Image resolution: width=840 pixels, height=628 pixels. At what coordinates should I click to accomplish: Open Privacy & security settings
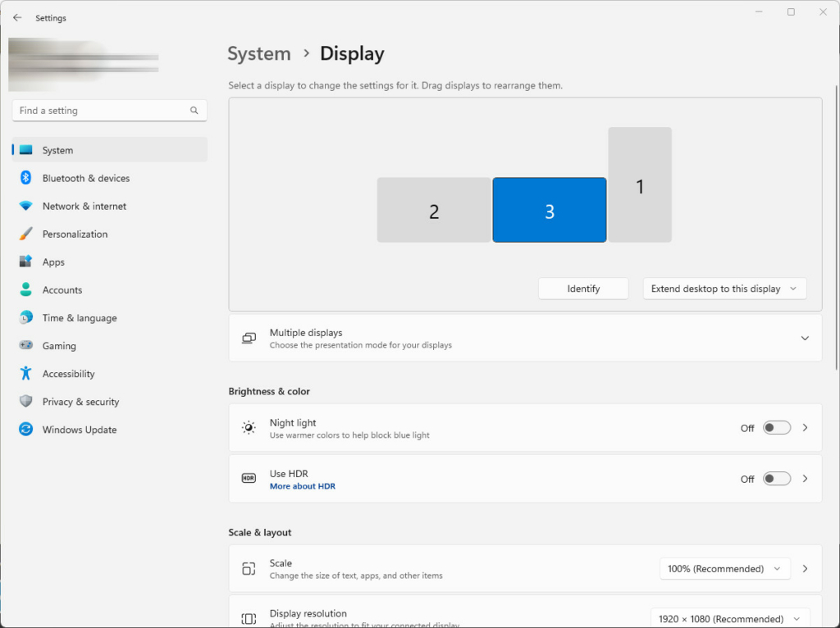80,402
